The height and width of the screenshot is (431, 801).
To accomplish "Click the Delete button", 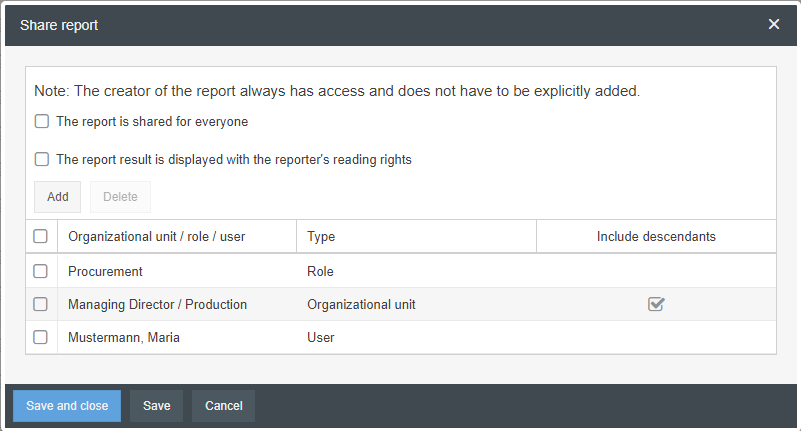I will (120, 197).
